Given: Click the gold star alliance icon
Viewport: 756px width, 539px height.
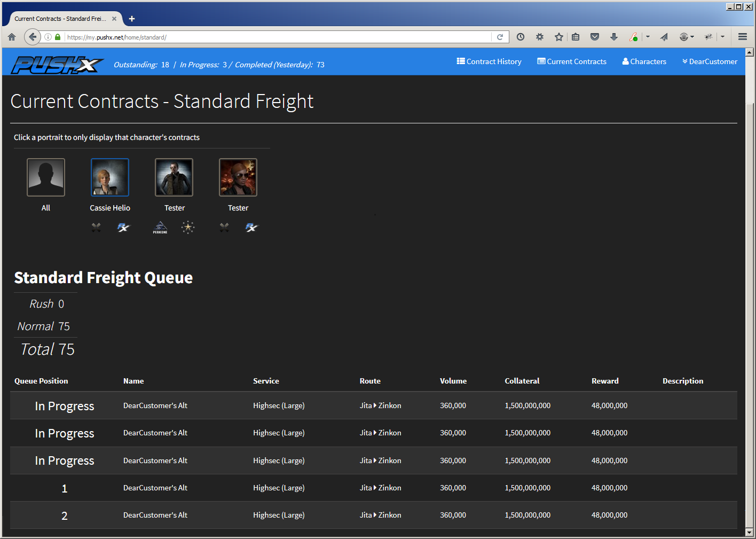Looking at the screenshot, I should click(x=188, y=228).
